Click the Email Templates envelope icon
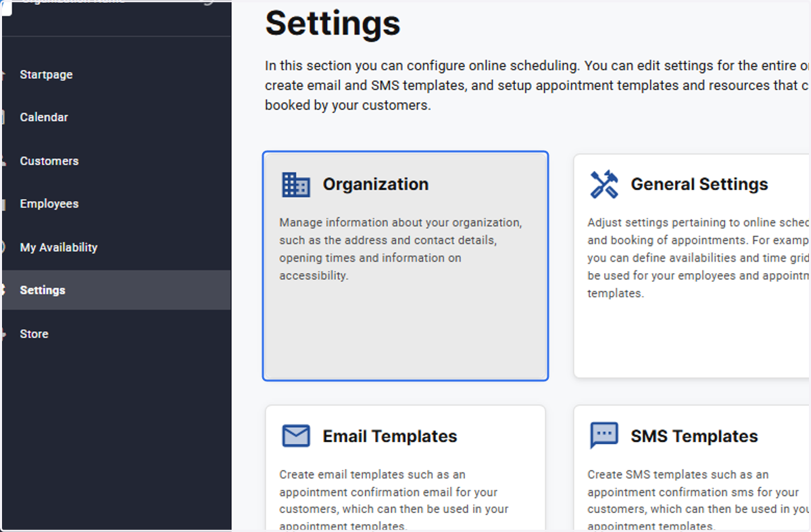The image size is (811, 532). pyautogui.click(x=295, y=436)
